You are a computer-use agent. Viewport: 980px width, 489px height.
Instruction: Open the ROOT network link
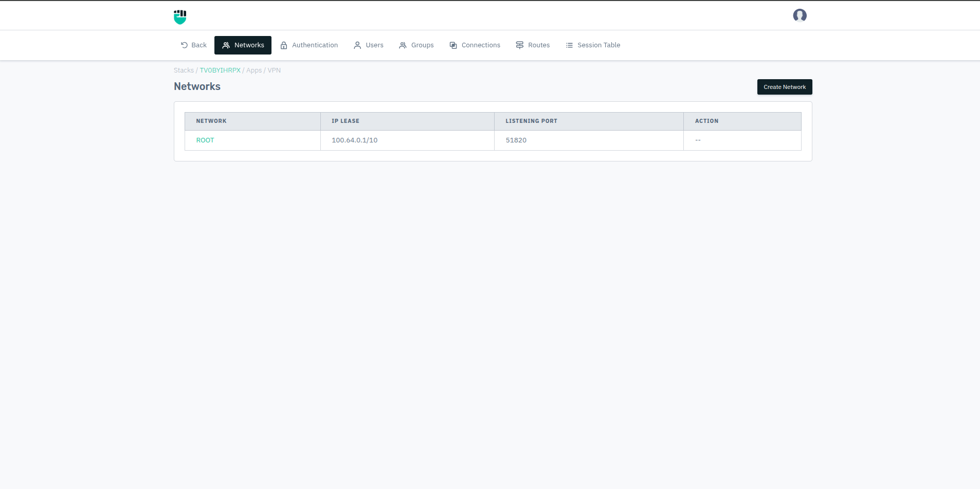pyautogui.click(x=205, y=140)
